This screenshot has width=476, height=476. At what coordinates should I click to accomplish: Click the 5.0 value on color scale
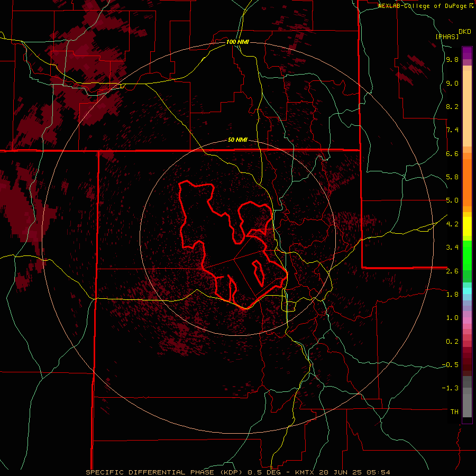452,200
